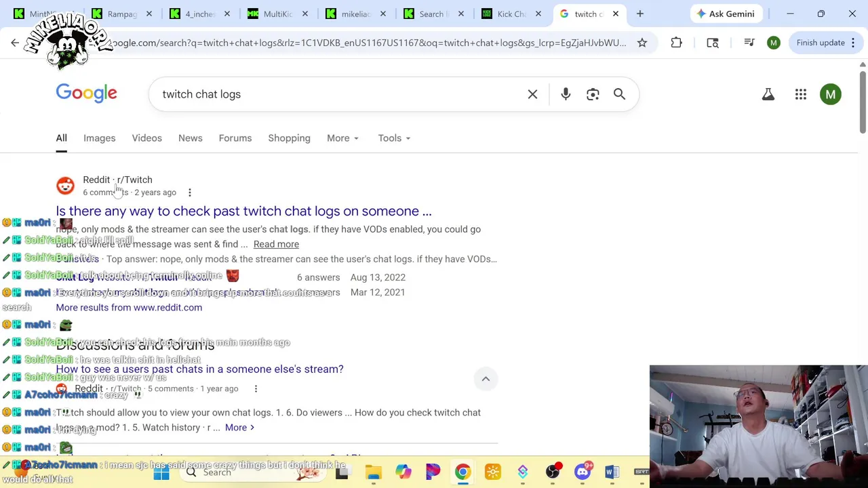Open More results from www.reddit.com
The width and height of the screenshot is (868, 488).
[129, 308]
